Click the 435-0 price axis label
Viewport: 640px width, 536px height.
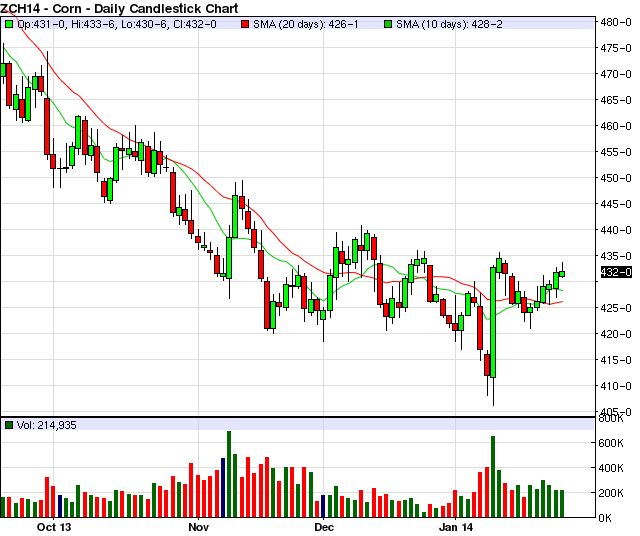(616, 256)
